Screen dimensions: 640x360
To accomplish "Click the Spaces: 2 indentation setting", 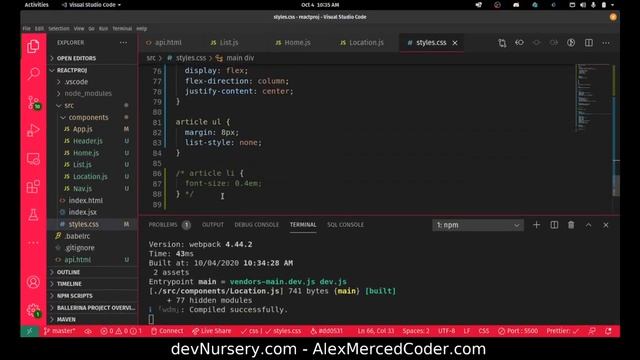I will (x=416, y=331).
